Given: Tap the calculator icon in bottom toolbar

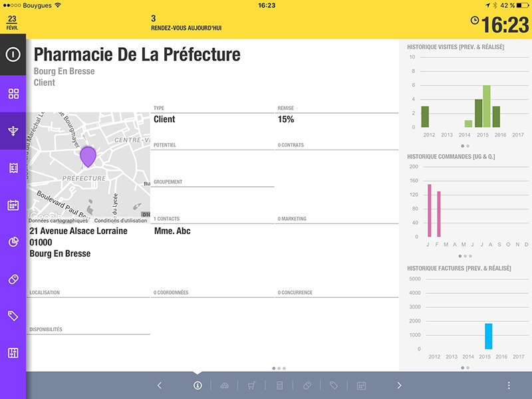Looking at the screenshot, I should (x=279, y=386).
